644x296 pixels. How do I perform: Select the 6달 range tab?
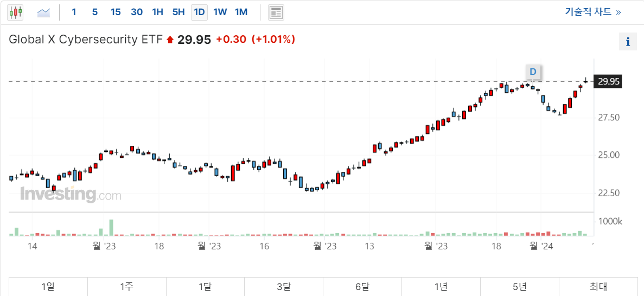[x=362, y=287]
